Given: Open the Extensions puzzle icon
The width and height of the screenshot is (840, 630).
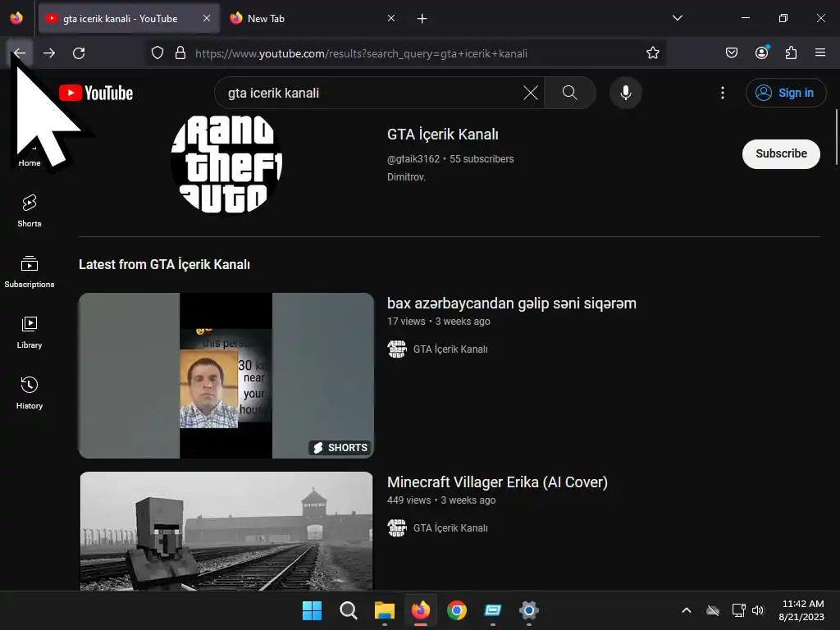Looking at the screenshot, I should click(791, 53).
